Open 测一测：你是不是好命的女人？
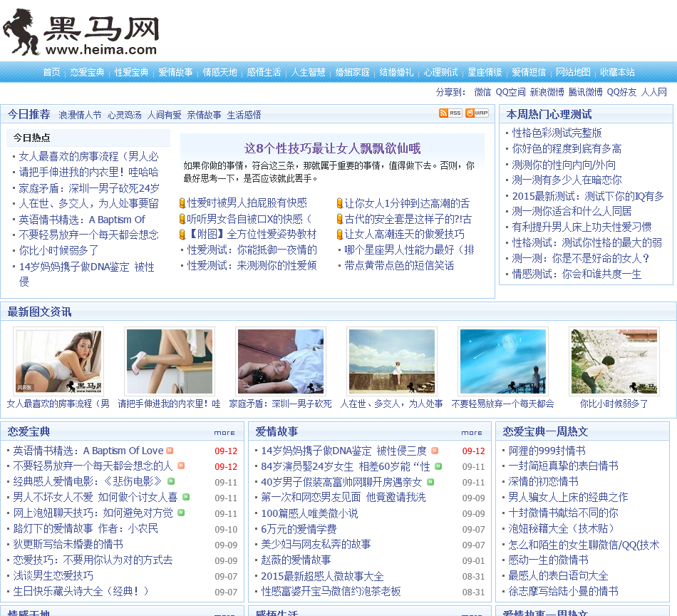 [x=581, y=258]
